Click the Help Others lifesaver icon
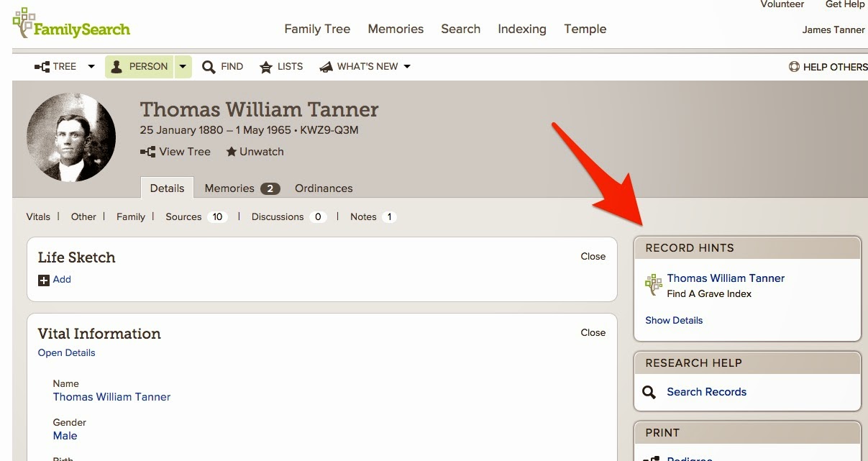The width and height of the screenshot is (868, 461). click(x=794, y=67)
